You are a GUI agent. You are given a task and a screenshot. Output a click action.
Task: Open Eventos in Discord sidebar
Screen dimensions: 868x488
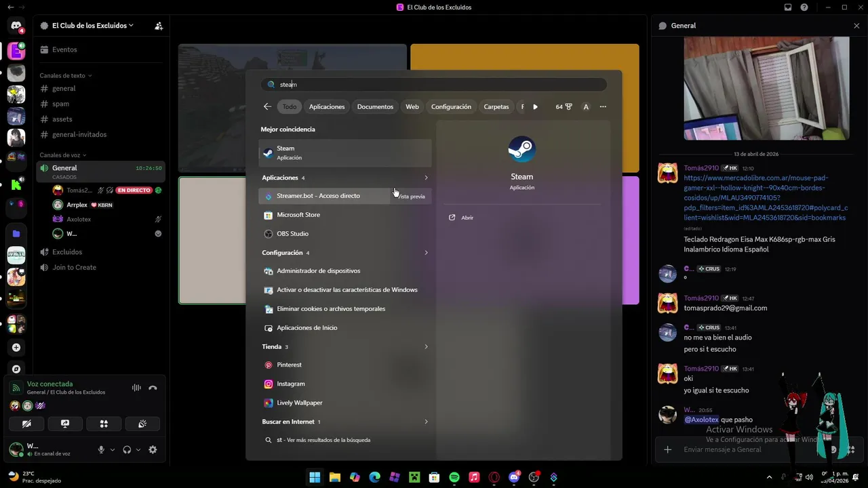[x=102, y=49]
